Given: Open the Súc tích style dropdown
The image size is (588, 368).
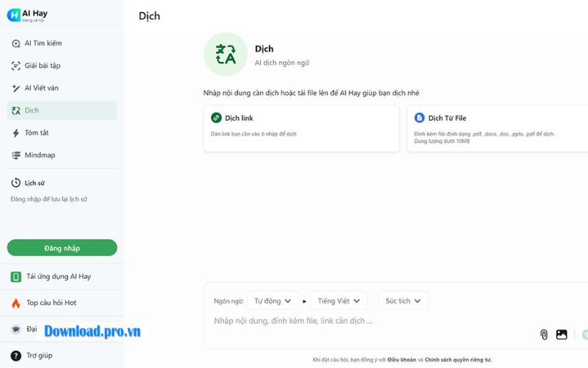Looking at the screenshot, I should [403, 301].
